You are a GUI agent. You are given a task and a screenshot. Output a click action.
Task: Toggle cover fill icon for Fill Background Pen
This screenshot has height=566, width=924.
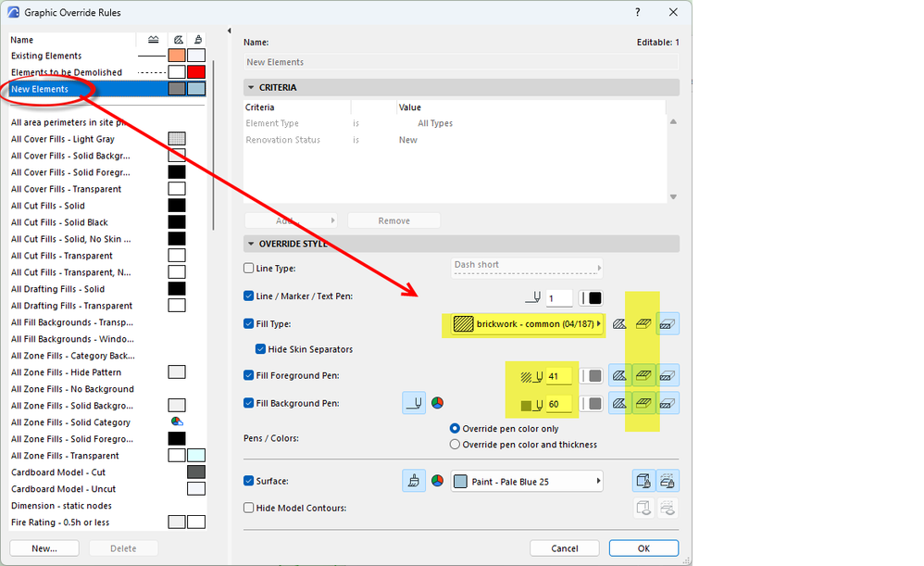coord(667,403)
